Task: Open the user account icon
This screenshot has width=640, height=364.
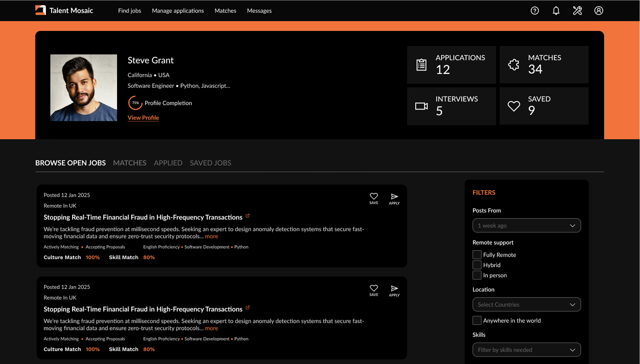Action: (599, 10)
